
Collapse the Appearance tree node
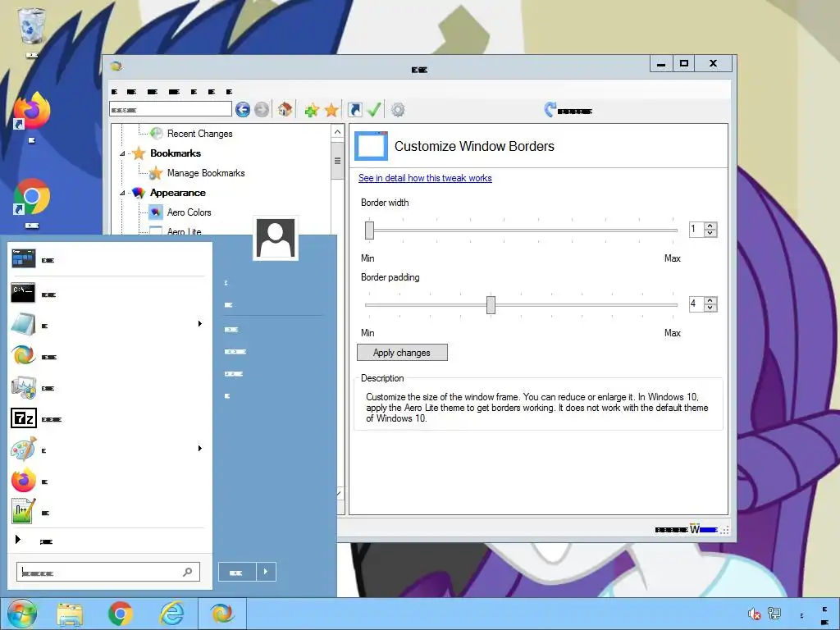(123, 193)
